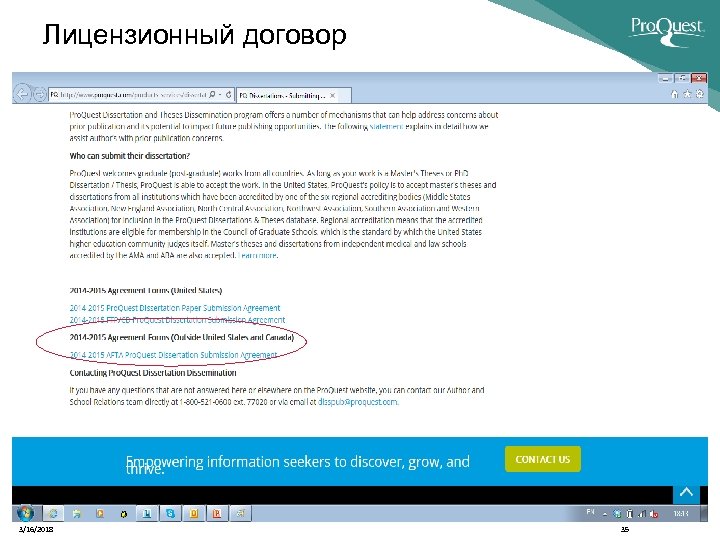Go forward with the browser Forward arrow
This screenshot has height=540, width=720.
[x=40, y=94]
